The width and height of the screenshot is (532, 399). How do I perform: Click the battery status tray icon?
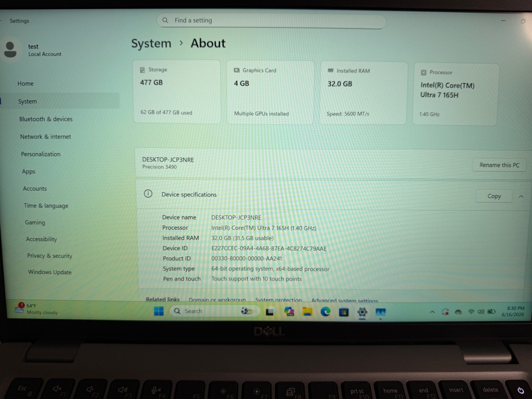coord(491,312)
